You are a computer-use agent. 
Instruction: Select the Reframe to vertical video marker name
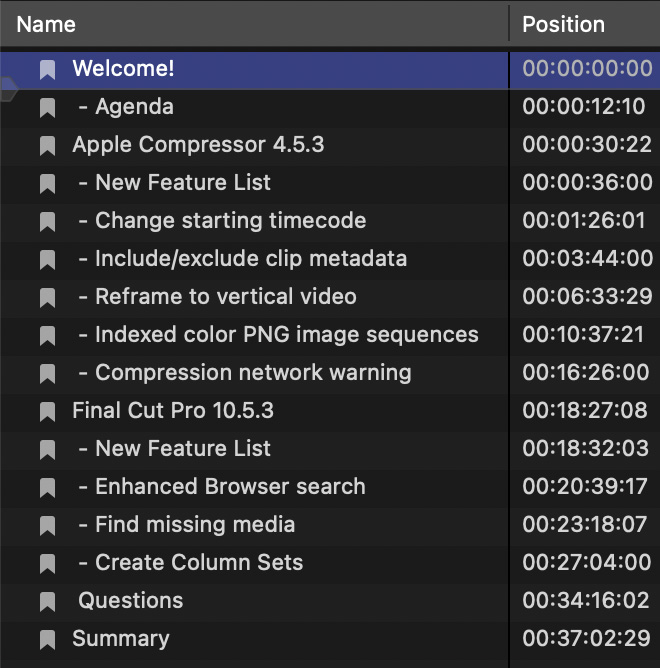217,297
